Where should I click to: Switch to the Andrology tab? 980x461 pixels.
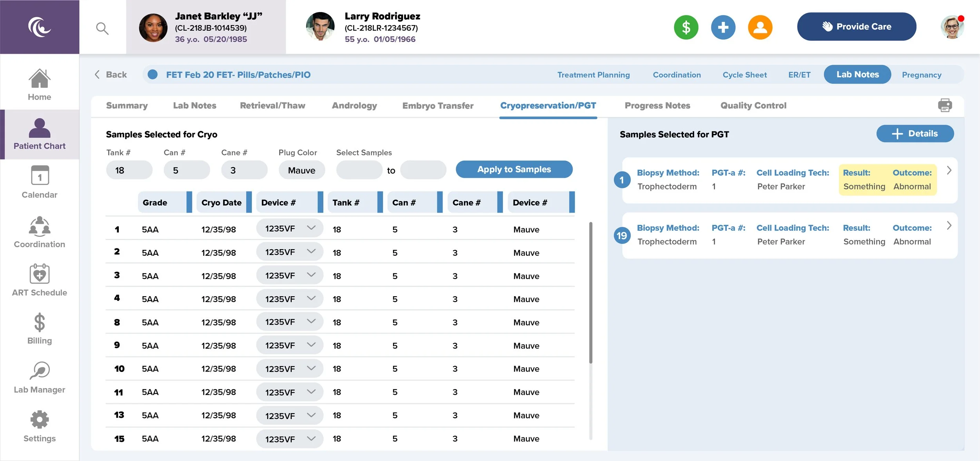point(354,106)
